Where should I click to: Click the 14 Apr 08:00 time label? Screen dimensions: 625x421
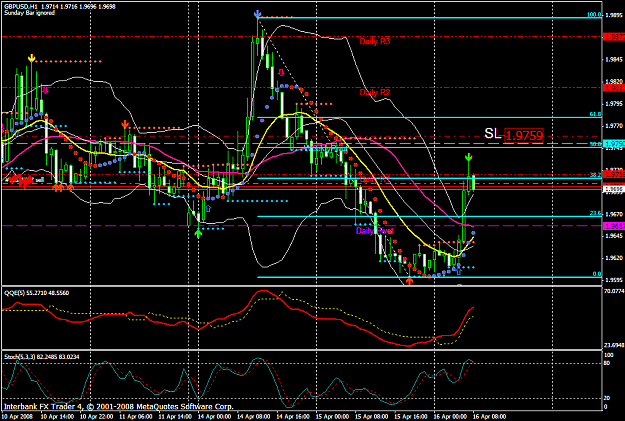coord(254,417)
